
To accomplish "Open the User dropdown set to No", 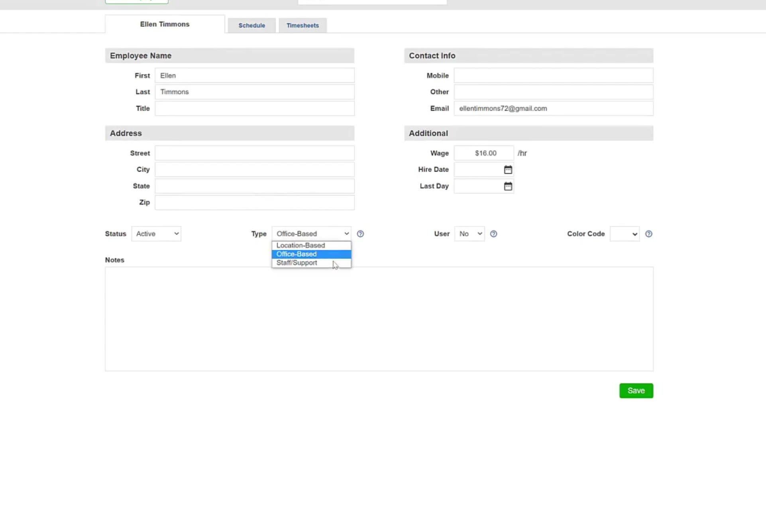I will click(469, 234).
